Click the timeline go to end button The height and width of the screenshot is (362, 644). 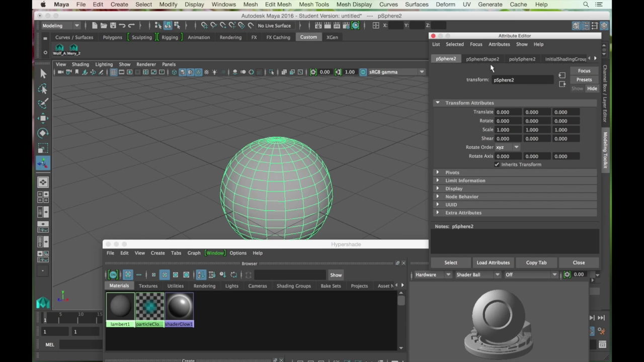click(601, 318)
